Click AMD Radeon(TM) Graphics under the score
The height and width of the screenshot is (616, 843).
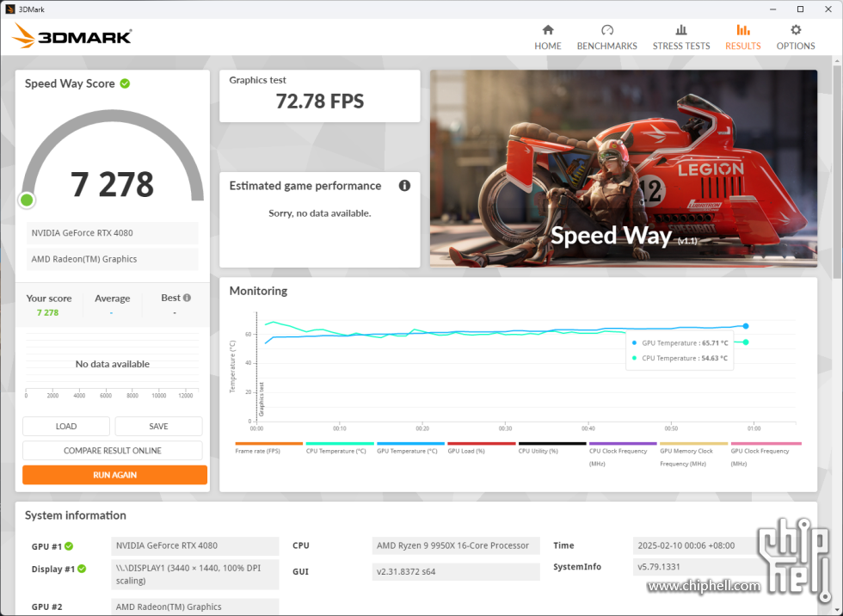113,259
